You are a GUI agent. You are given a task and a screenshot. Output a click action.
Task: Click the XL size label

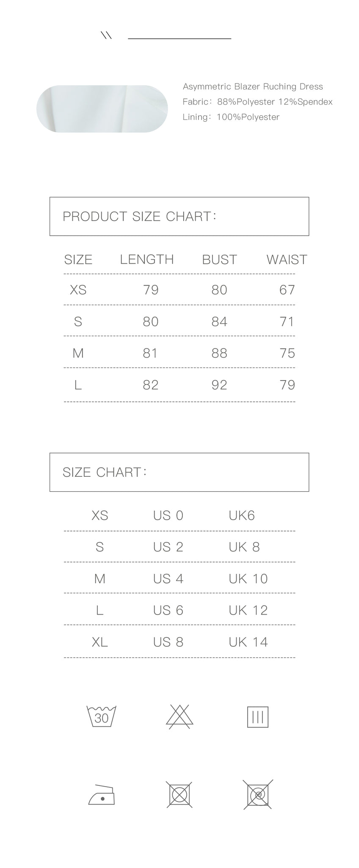(100, 642)
